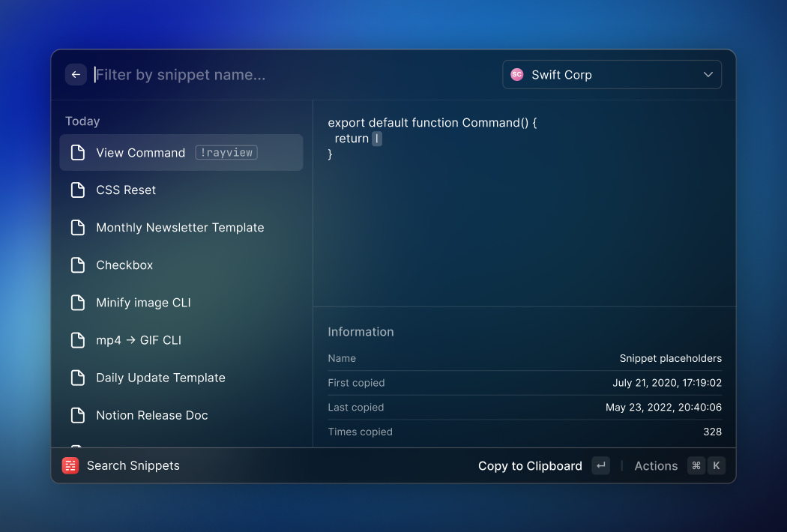Image resolution: width=787 pixels, height=532 pixels.
Task: Open the Minify image CLI snippet
Action: [x=143, y=303]
